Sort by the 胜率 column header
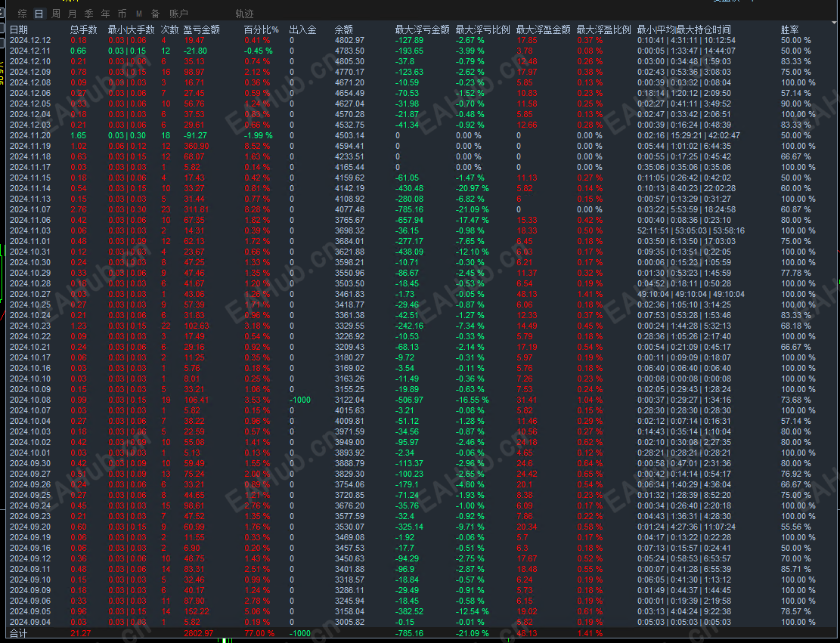The height and width of the screenshot is (643, 840). [x=789, y=29]
